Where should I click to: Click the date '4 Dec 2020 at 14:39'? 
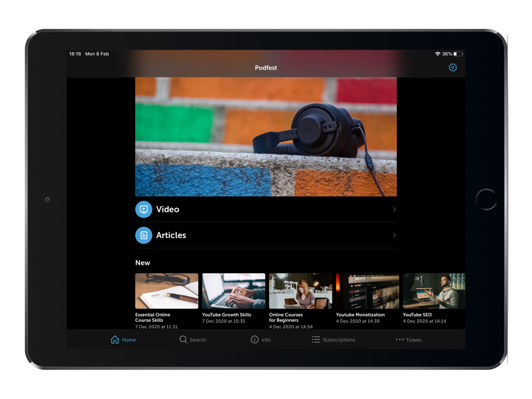(358, 321)
